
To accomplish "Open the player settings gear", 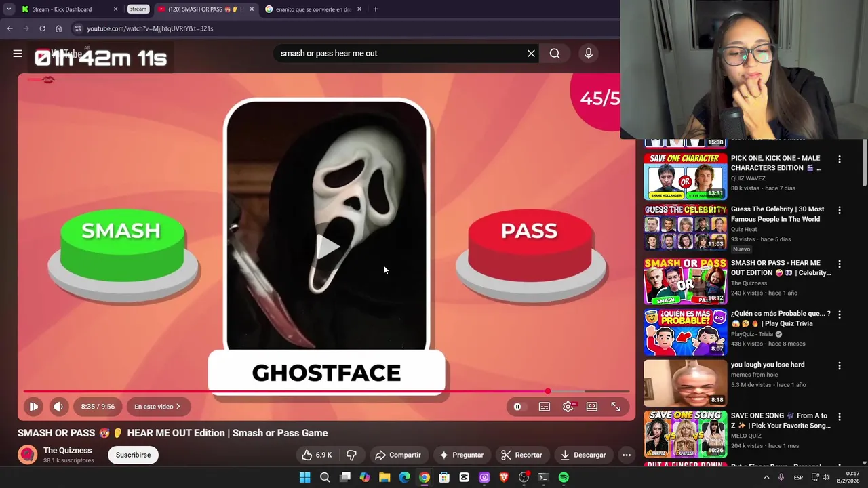I will pyautogui.click(x=568, y=407).
